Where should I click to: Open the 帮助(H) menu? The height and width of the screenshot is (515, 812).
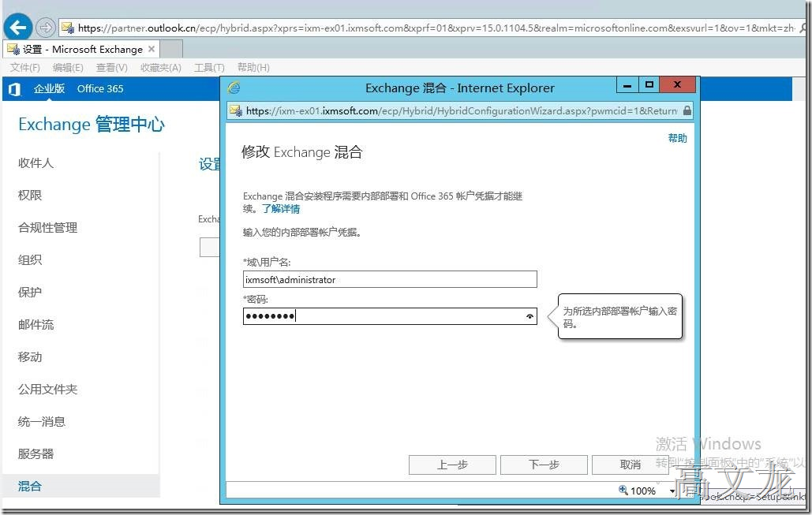(x=253, y=68)
